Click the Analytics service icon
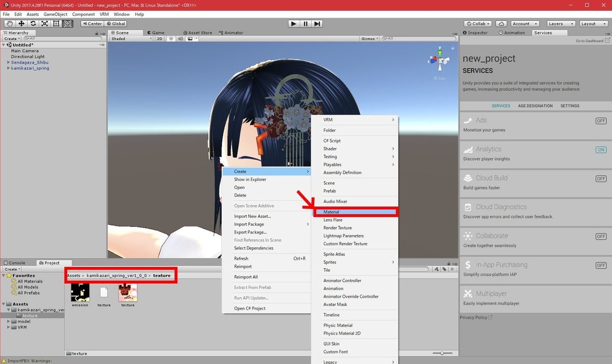The height and width of the screenshot is (364, 612). tap(468, 149)
